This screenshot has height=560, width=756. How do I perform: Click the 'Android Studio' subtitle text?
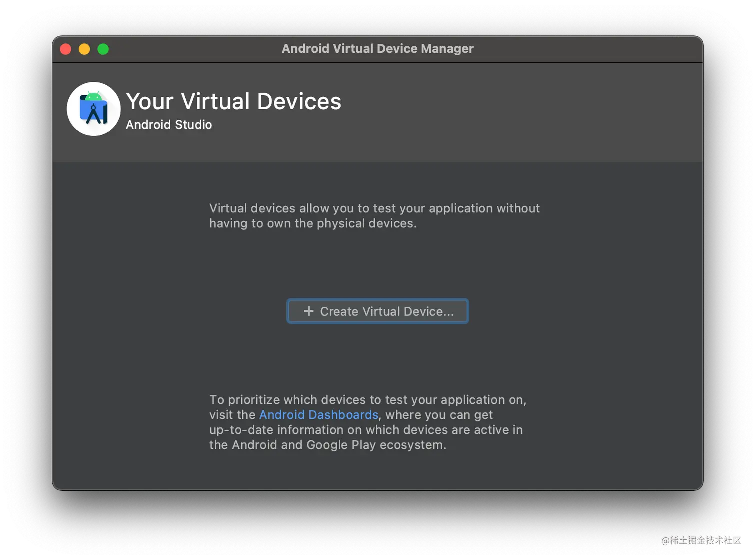(169, 125)
